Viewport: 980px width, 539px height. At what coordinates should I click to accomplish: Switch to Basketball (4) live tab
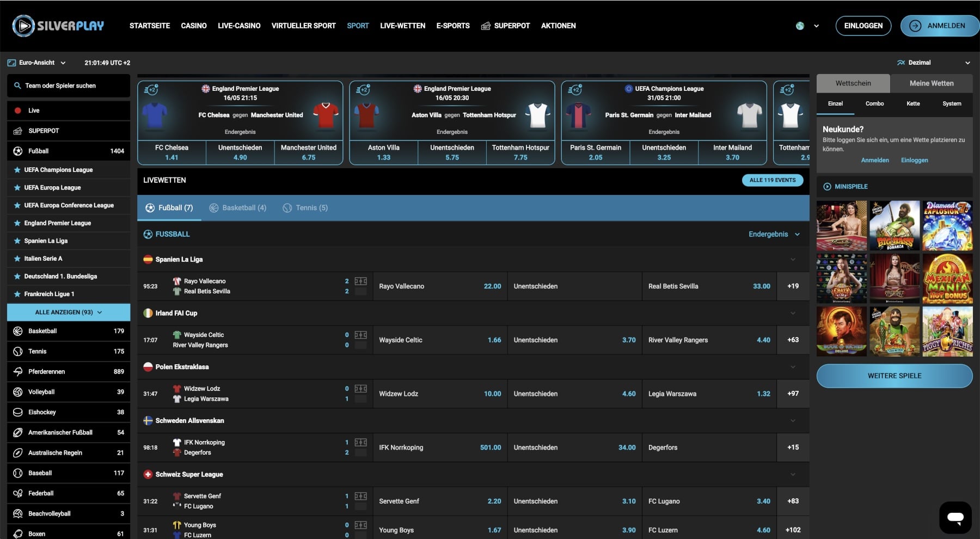pos(238,208)
